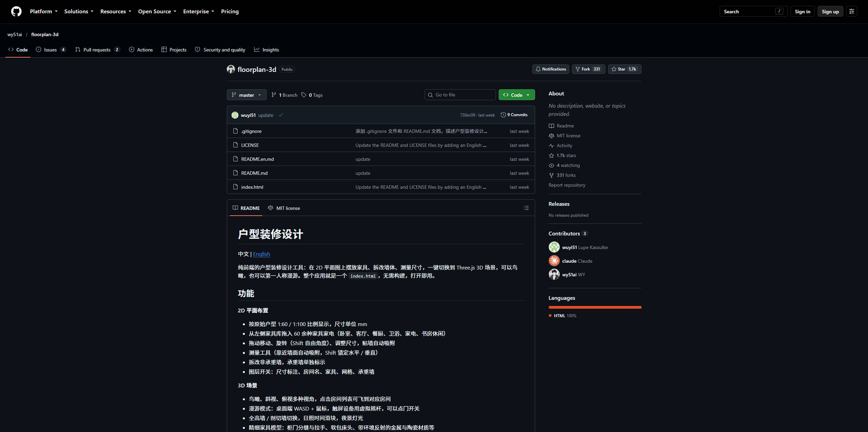Open commit hash 730ec09

point(467,115)
